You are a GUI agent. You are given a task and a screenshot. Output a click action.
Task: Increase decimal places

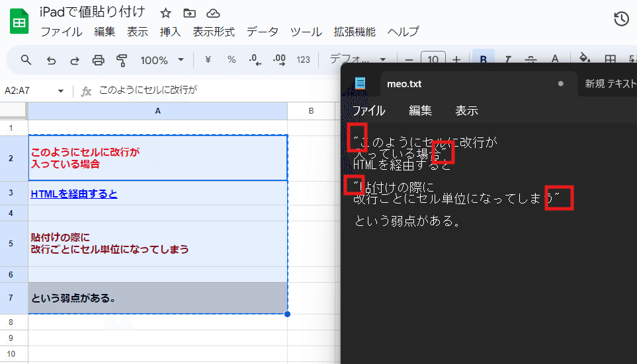279,60
